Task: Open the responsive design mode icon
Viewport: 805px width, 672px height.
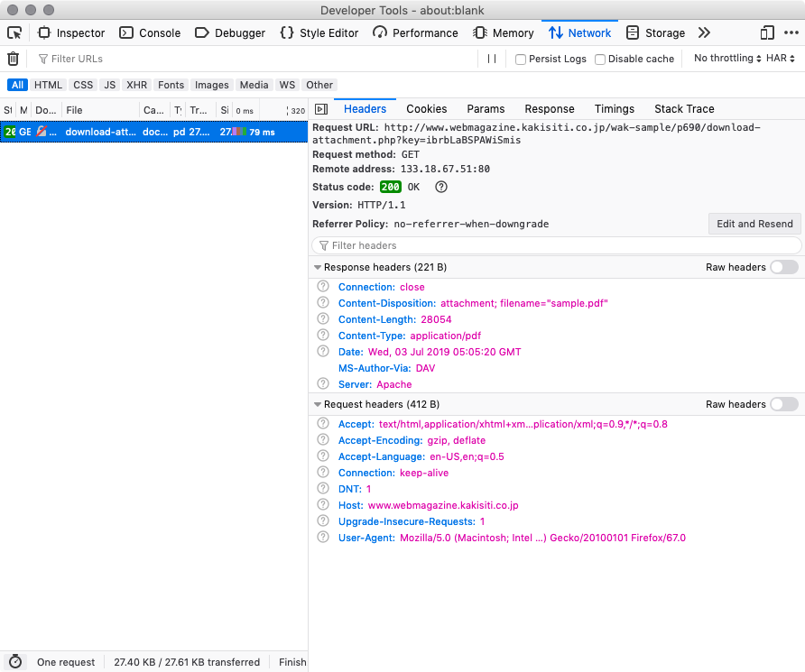Action: pyautogui.click(x=767, y=32)
